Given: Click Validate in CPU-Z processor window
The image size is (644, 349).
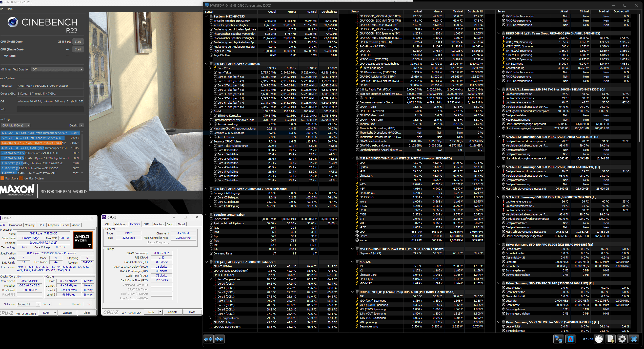Looking at the screenshot, I should point(67,313).
